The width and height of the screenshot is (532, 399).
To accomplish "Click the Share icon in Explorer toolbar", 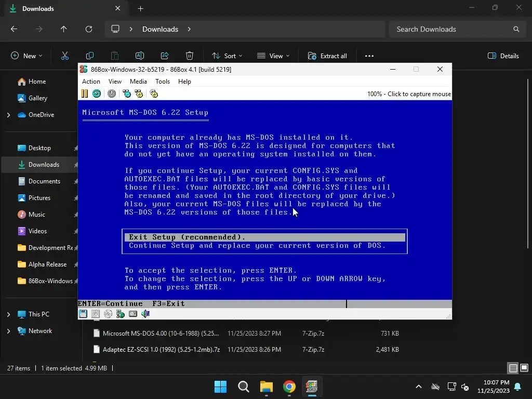I will [x=165, y=56].
